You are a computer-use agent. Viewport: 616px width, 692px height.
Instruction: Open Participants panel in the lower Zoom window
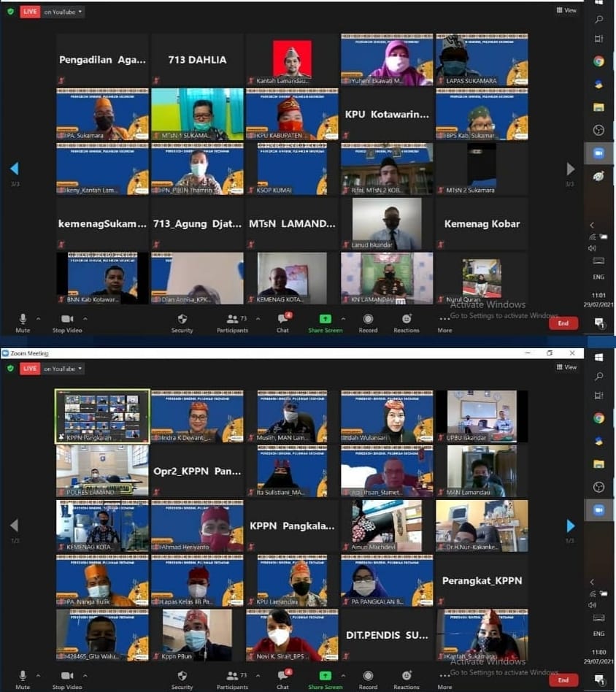point(232,678)
